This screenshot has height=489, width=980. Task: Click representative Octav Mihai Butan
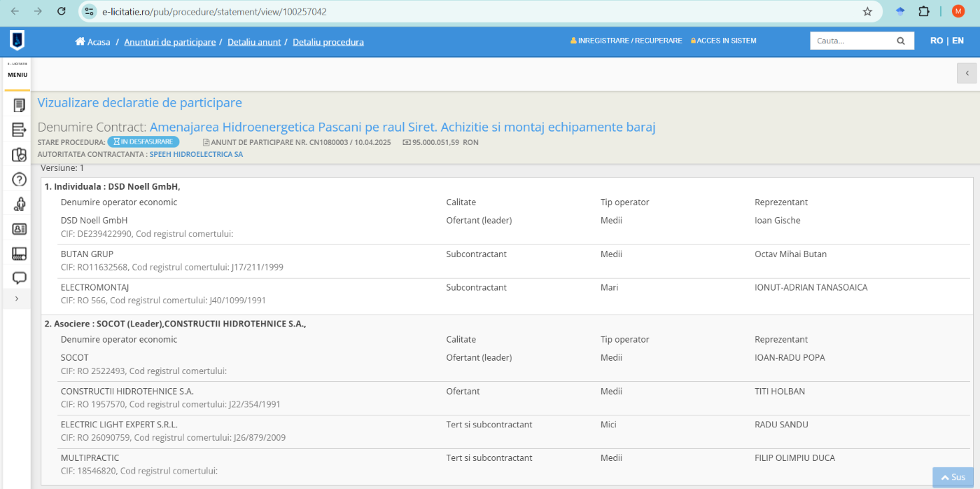[x=790, y=254]
